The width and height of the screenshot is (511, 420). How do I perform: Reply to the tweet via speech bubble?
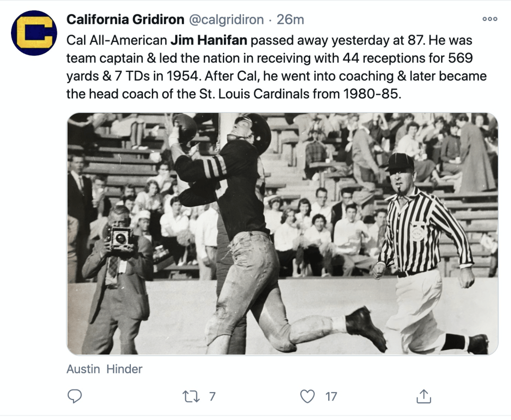click(x=74, y=397)
